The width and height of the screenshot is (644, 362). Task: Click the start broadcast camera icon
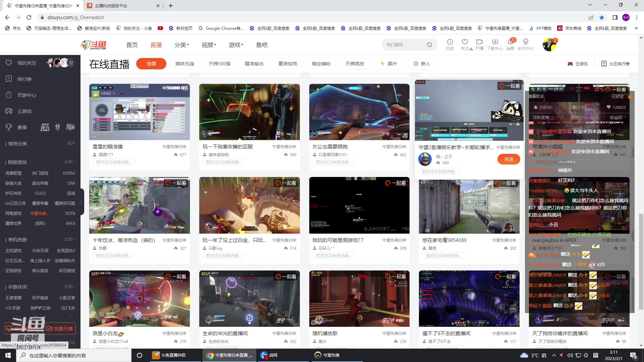coord(479,42)
